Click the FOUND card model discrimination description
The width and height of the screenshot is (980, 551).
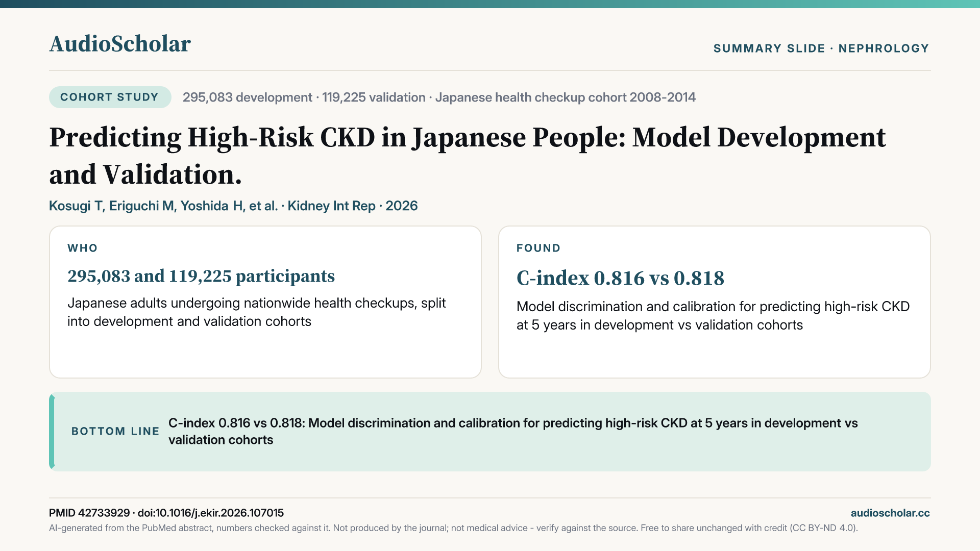[x=713, y=316]
